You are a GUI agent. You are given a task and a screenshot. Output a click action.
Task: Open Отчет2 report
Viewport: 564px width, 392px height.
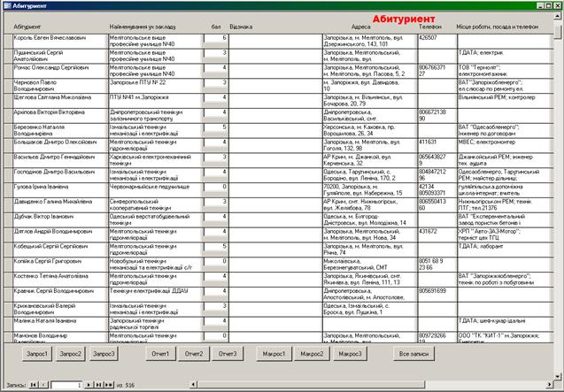(x=194, y=354)
